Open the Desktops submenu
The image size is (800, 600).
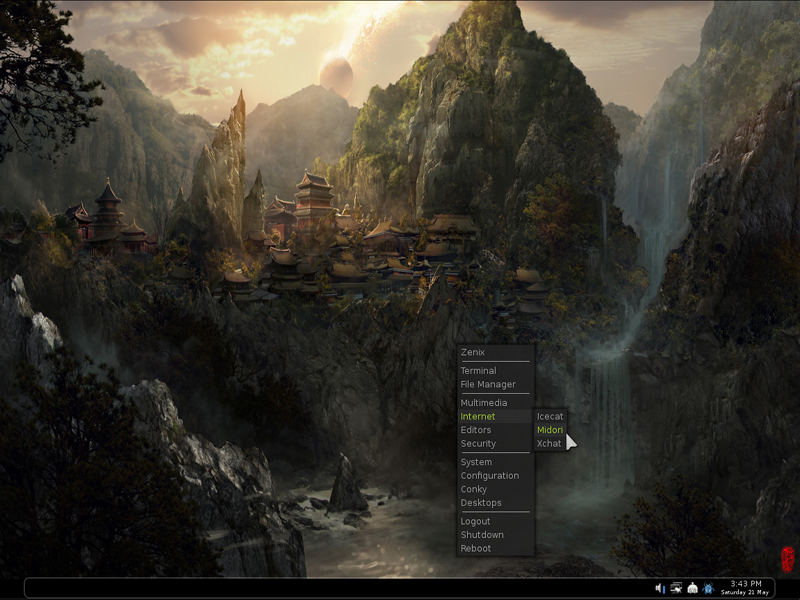point(495,503)
